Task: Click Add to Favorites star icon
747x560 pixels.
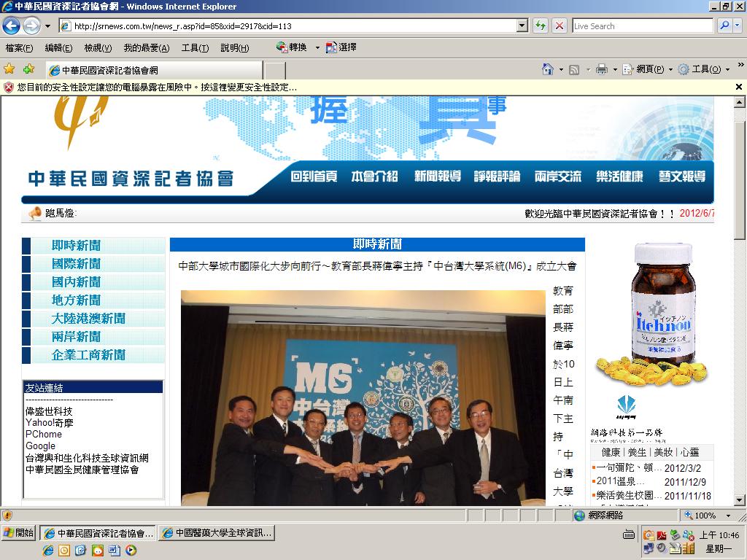Action: click(x=28, y=69)
